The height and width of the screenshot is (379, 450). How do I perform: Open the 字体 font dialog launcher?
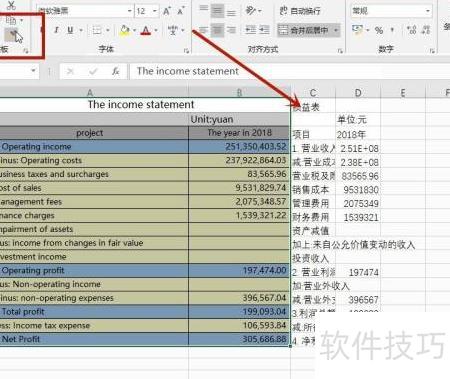pyautogui.click(x=186, y=51)
